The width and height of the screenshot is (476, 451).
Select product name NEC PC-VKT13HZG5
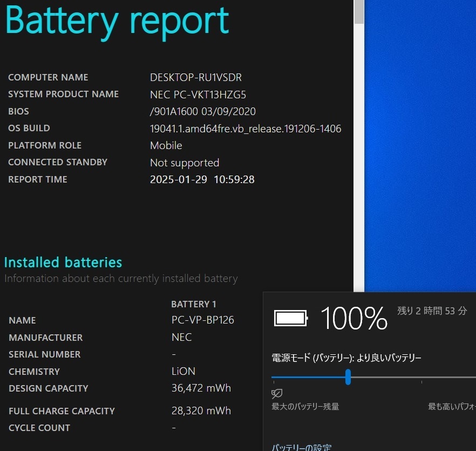tap(198, 95)
